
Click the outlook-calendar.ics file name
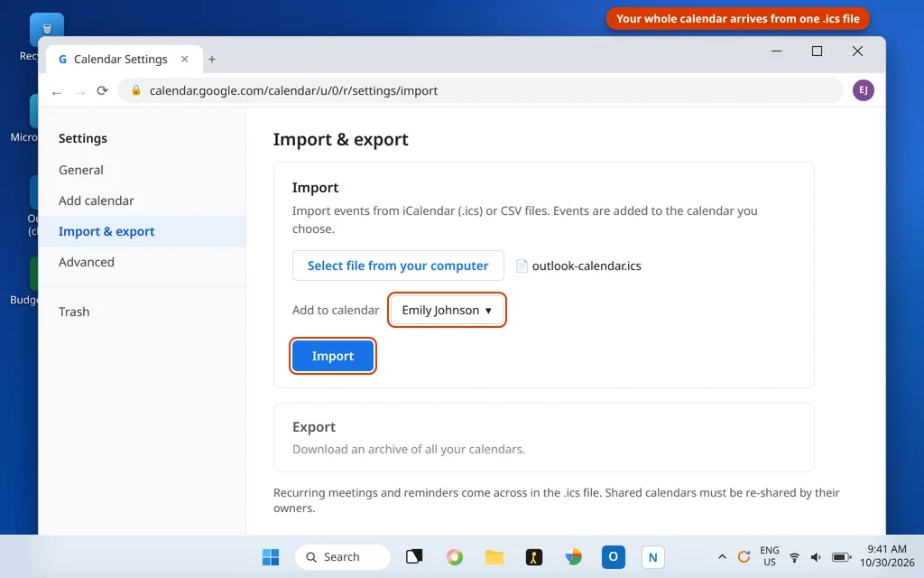(587, 266)
